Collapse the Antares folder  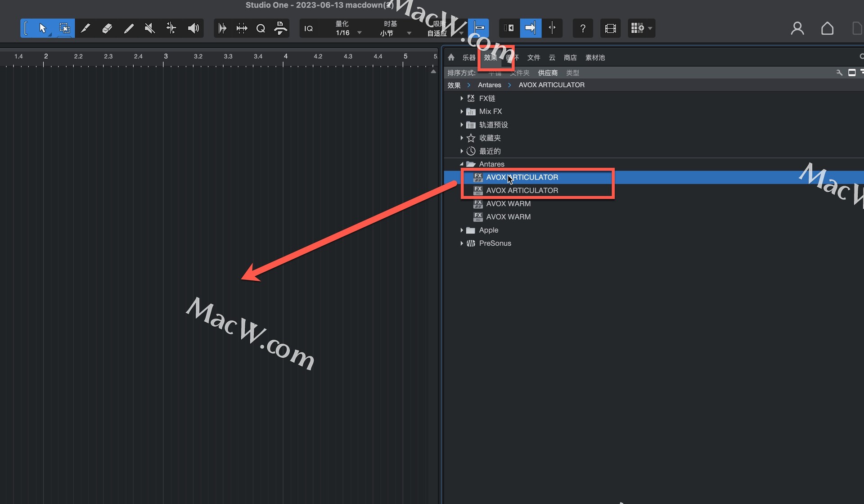coord(462,164)
